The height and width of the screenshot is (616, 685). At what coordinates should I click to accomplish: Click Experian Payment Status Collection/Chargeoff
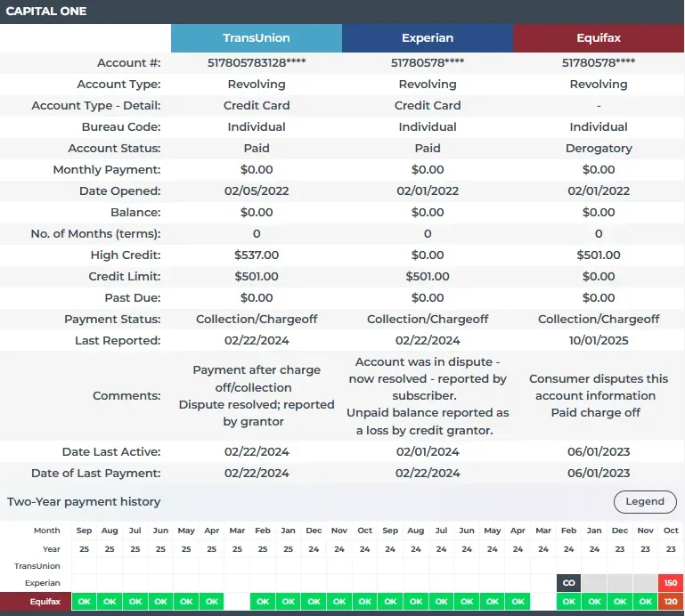coord(428,320)
